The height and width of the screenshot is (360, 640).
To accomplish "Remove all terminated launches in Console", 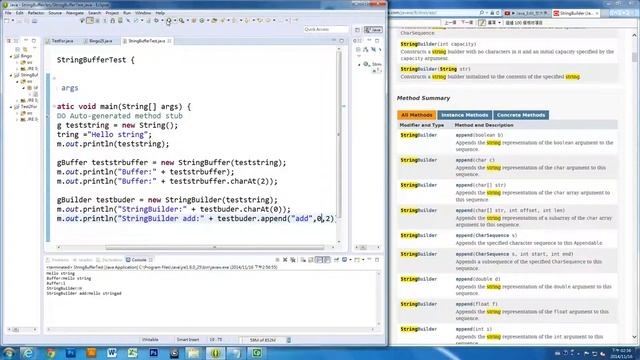I will (x=293, y=260).
